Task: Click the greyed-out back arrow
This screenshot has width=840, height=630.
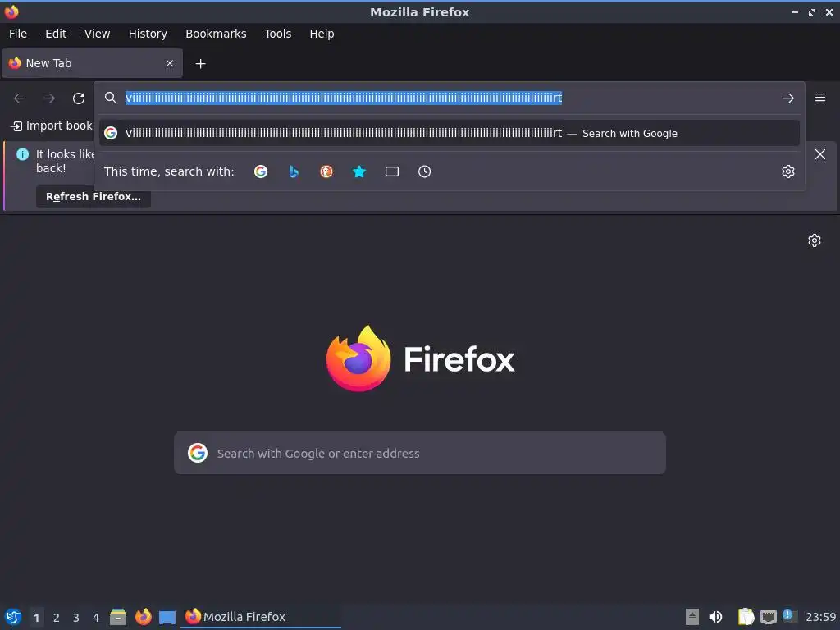Action: tap(20, 98)
